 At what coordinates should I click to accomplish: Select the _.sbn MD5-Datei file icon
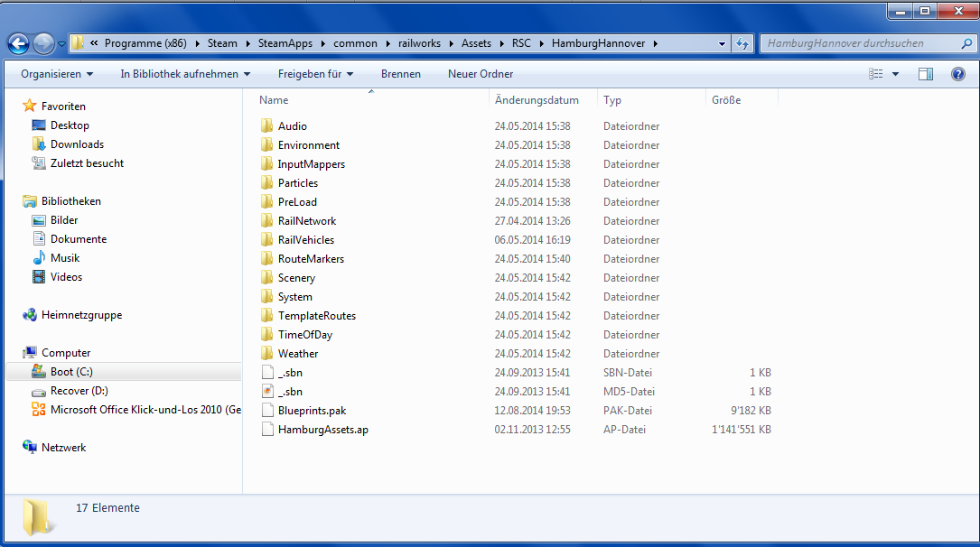coord(267,391)
